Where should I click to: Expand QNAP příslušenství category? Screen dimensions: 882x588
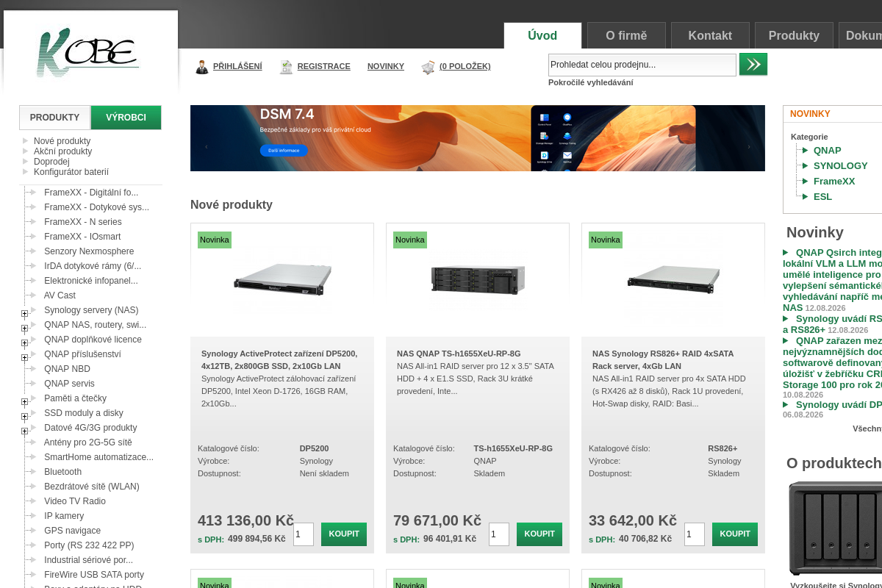tap(24, 358)
